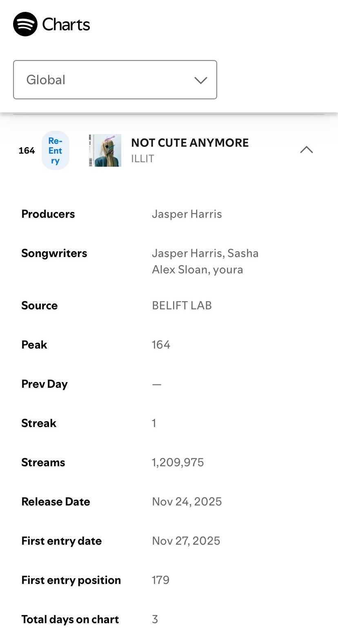Click producer name Jasper Harris
This screenshot has height=644, width=338.
pos(187,214)
